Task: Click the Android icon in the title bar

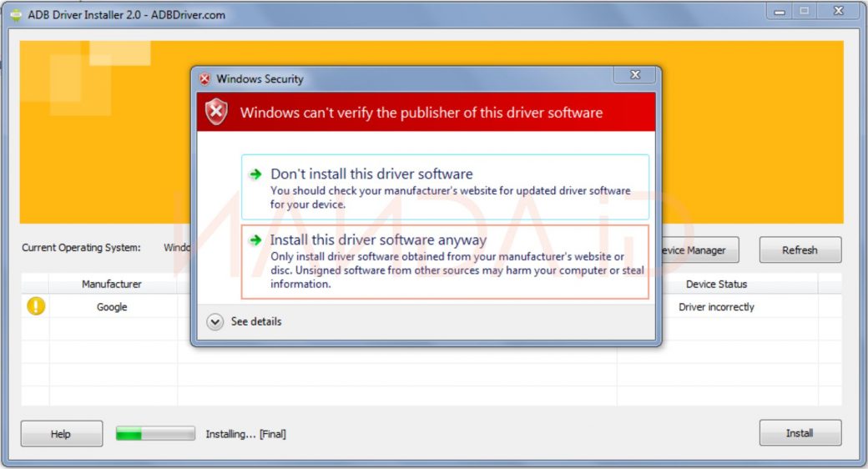Action: 14,14
